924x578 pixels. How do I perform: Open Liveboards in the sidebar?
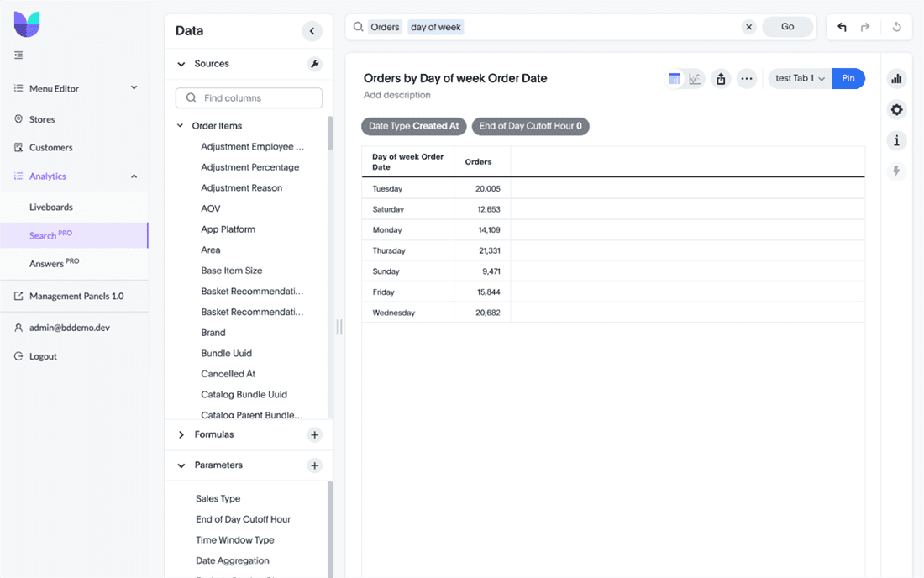click(51, 207)
